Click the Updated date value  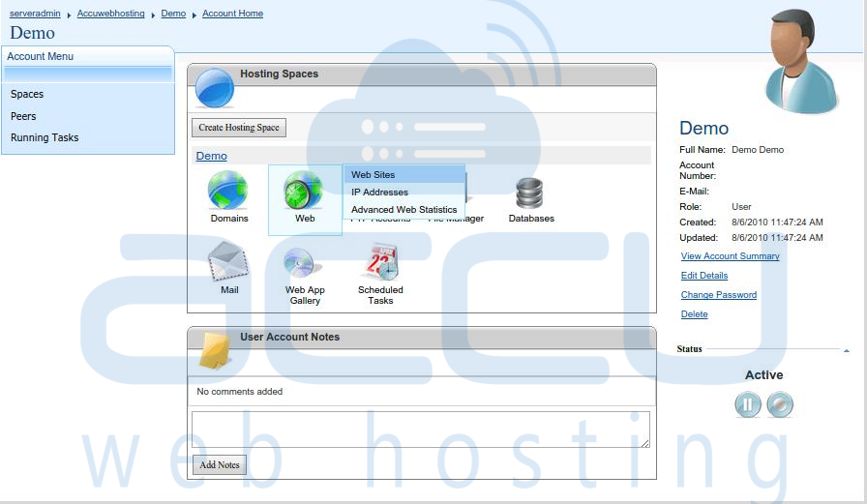pos(777,238)
